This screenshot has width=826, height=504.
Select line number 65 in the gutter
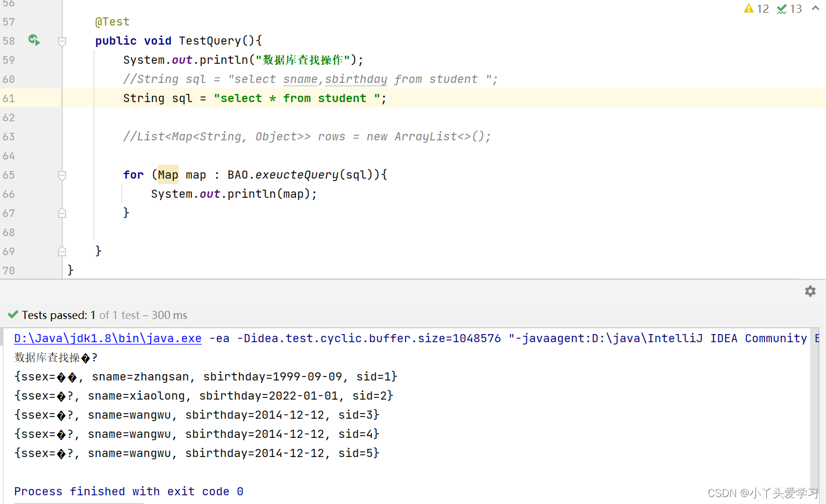(x=9, y=175)
